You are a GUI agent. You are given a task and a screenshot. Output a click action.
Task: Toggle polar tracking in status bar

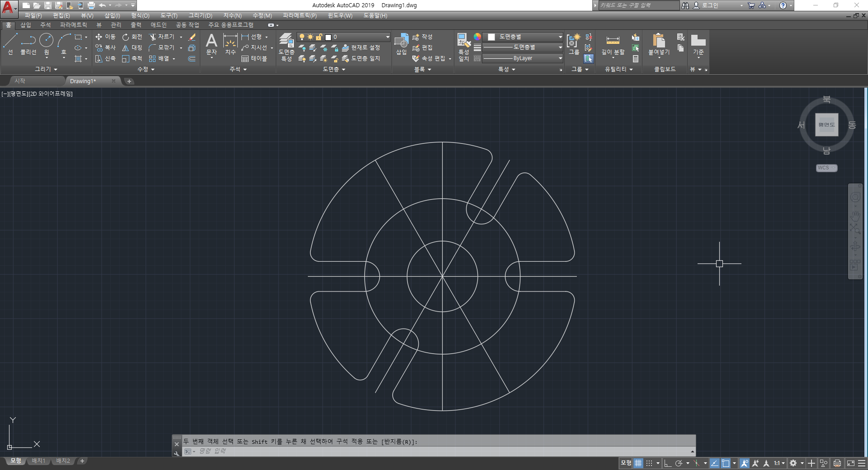coord(679,463)
